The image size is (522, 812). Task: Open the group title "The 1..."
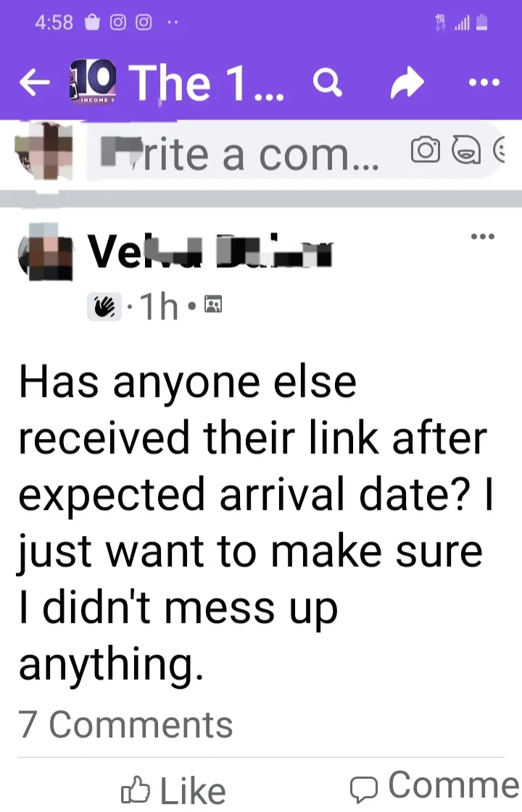pos(208,83)
